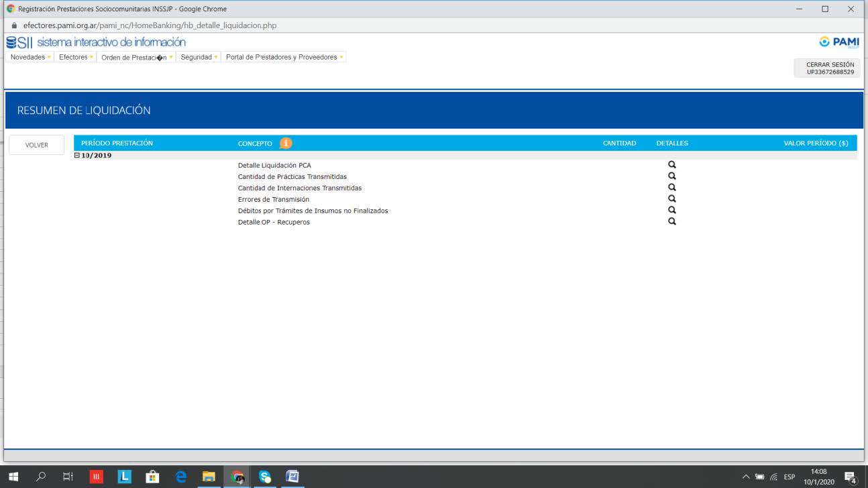This screenshot has width=868, height=488.
Task: Click the VOLVER button
Action: (x=37, y=145)
